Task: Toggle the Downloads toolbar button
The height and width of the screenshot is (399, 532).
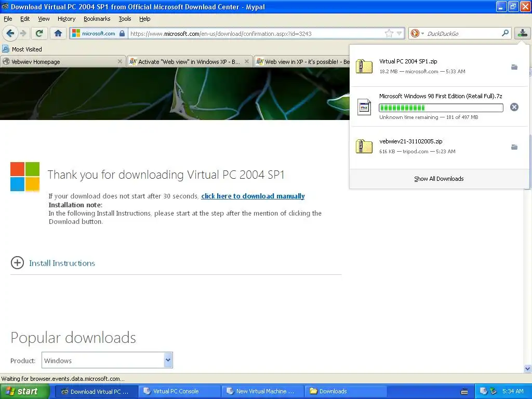Action: [523, 33]
